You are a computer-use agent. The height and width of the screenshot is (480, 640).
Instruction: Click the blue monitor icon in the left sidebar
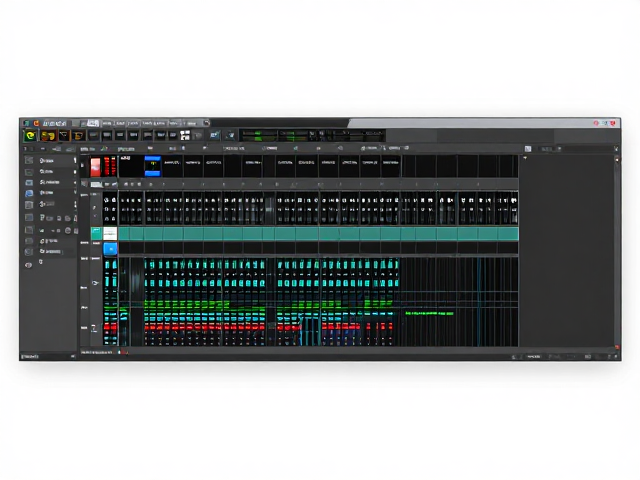[29, 182]
